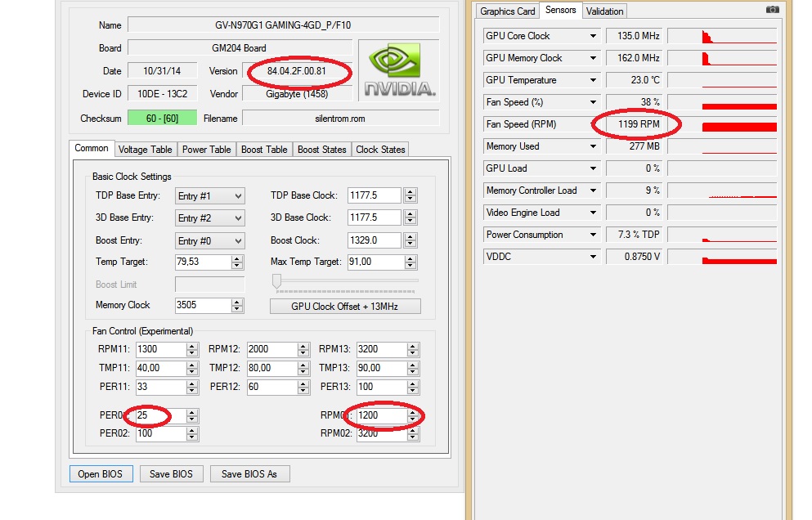Click the PER02 stepper arrows
This screenshot has width=812, height=520.
point(191,433)
